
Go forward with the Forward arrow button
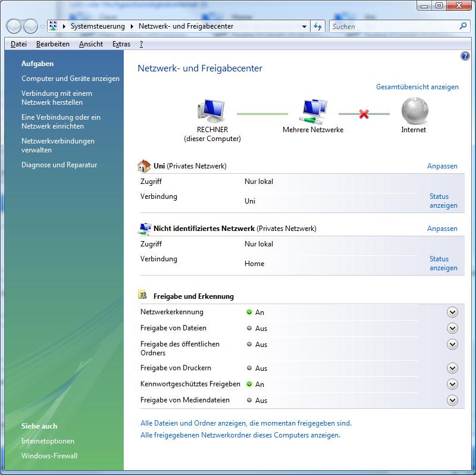(x=30, y=26)
